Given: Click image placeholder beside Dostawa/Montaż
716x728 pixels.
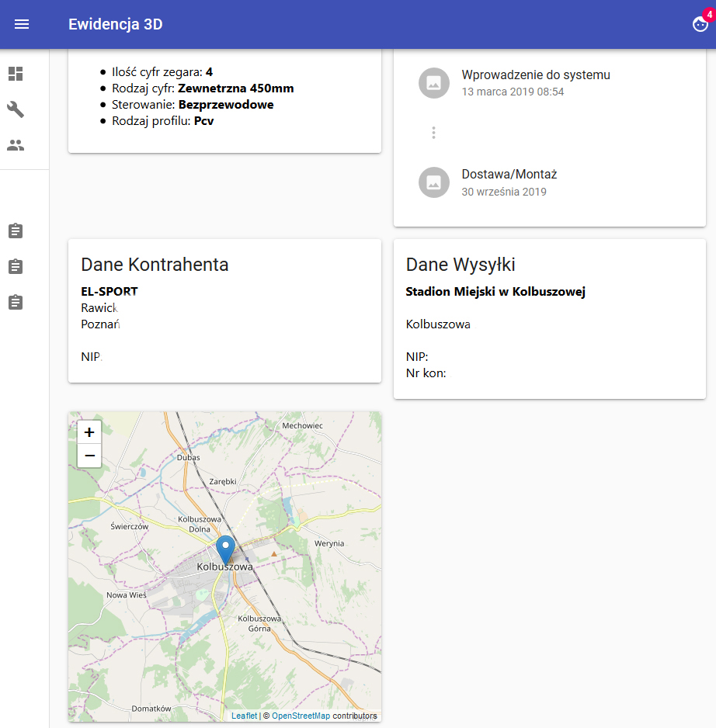Looking at the screenshot, I should pos(434,182).
